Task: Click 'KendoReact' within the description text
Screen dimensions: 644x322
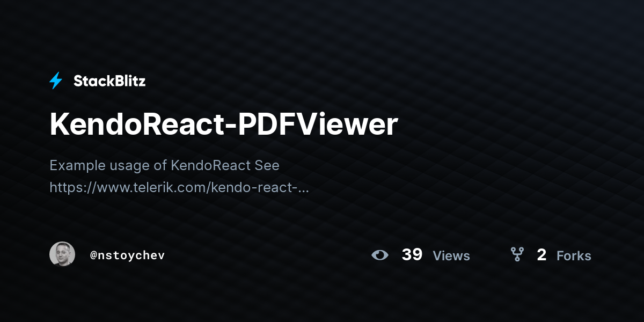Action: [x=211, y=165]
